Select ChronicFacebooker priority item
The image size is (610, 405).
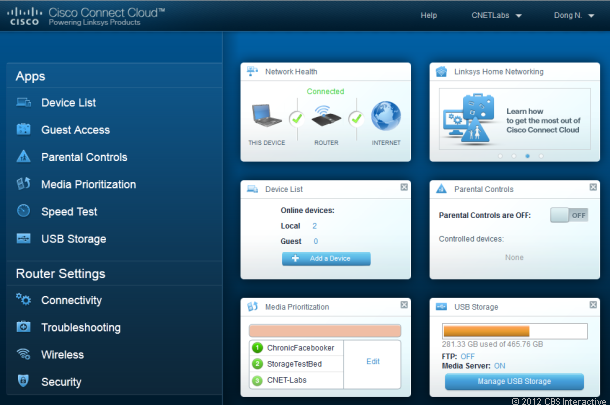(296, 348)
